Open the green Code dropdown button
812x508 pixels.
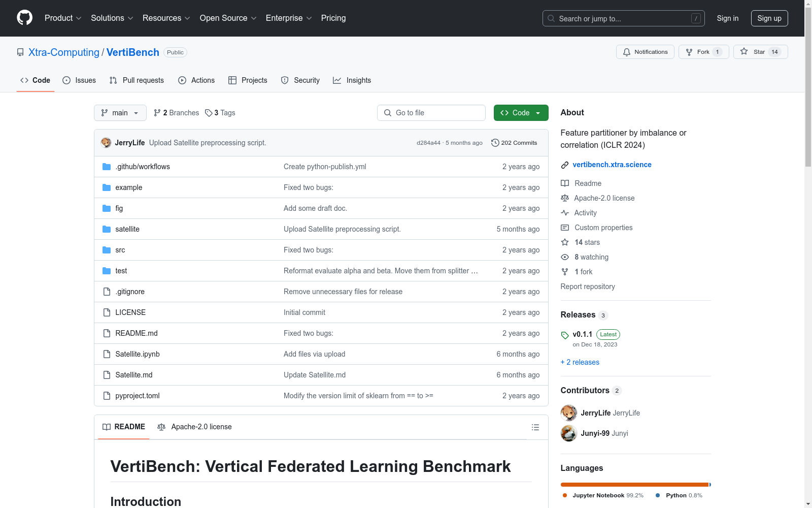click(521, 113)
